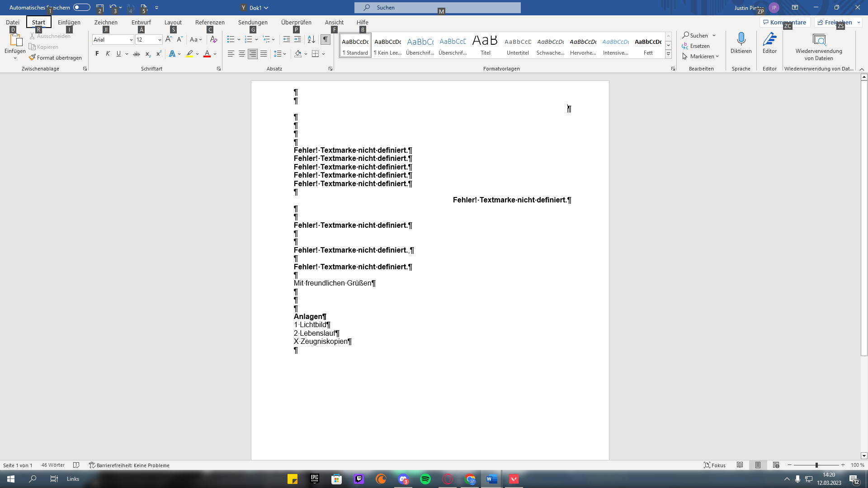Click the red font color swatch

(x=207, y=54)
